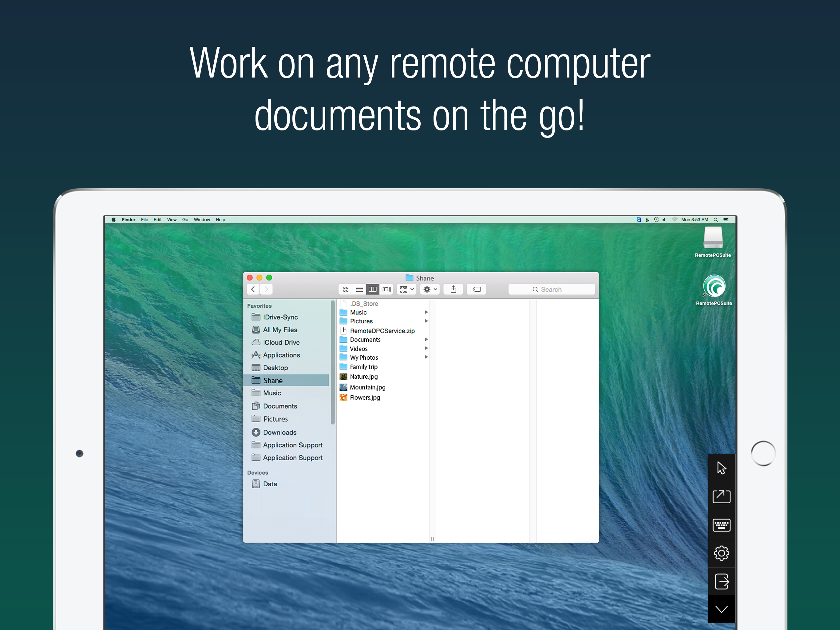Open the Finder arrange-by dropdown
Image resolution: width=840 pixels, height=630 pixels.
pyautogui.click(x=406, y=289)
